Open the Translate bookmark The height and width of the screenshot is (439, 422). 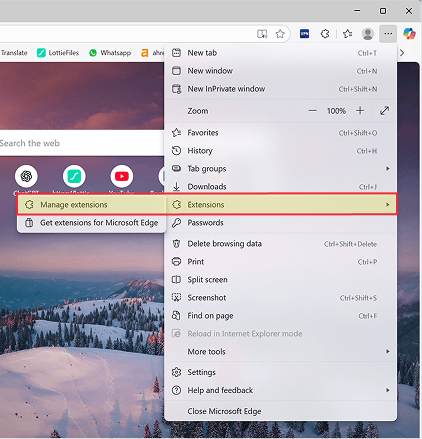click(x=14, y=53)
